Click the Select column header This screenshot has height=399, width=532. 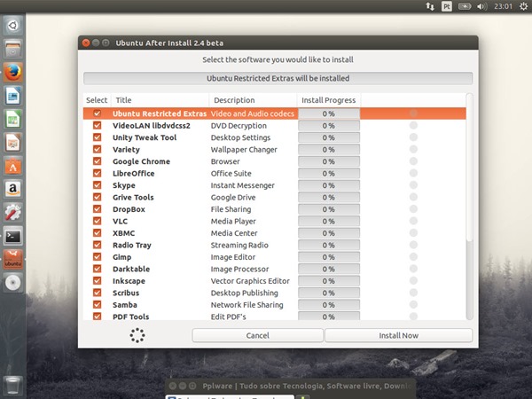pos(97,100)
